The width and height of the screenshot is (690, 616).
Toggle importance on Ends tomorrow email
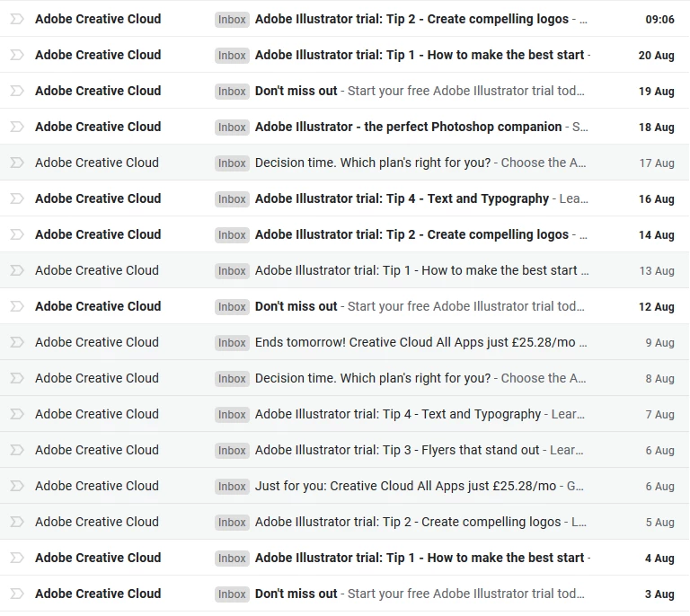point(17,342)
